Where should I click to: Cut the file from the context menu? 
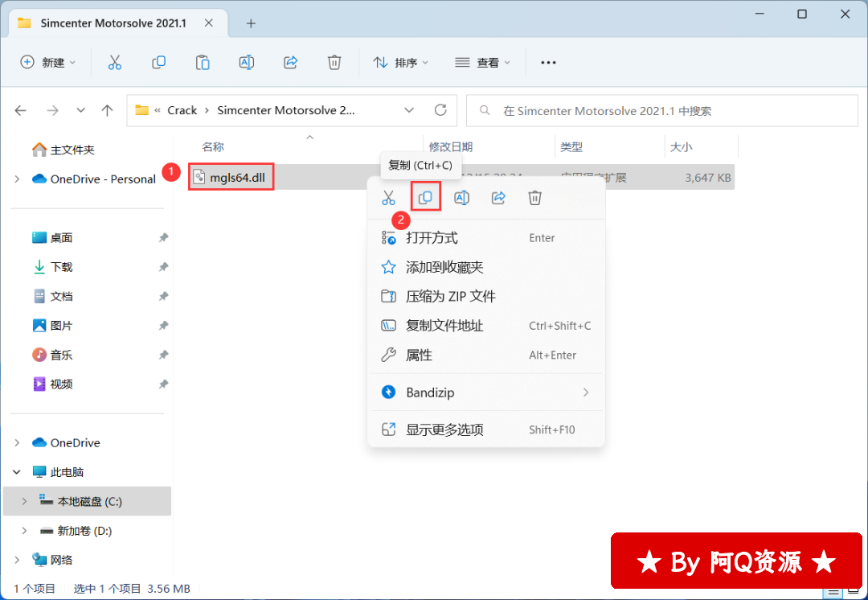(389, 197)
